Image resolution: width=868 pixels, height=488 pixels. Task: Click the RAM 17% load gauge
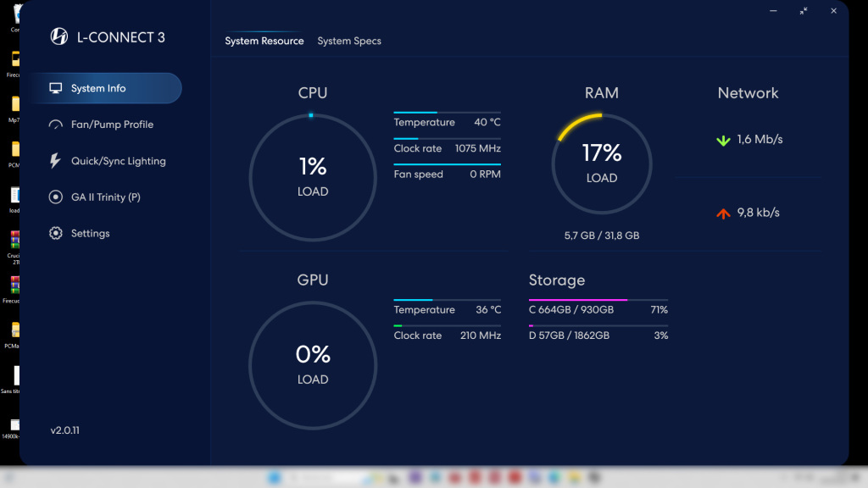[x=601, y=164]
